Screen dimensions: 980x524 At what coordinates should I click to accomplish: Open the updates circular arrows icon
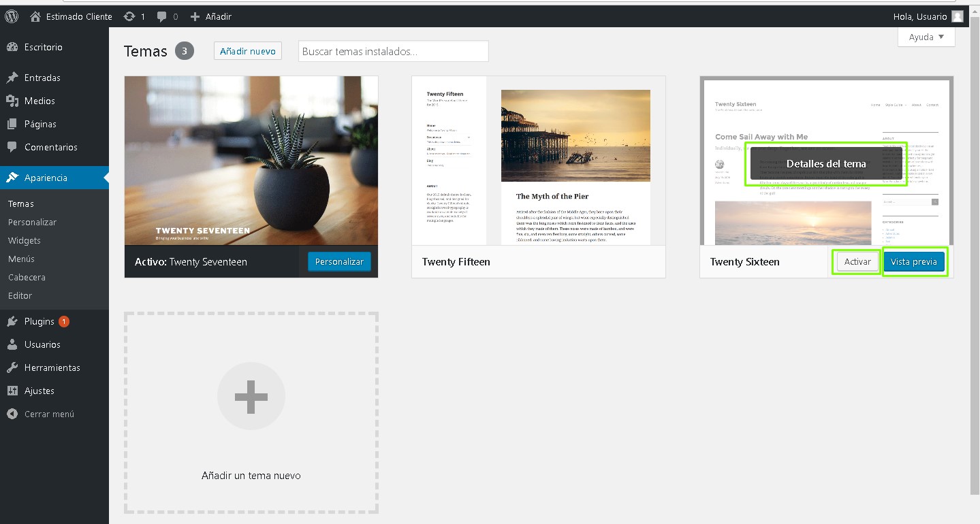(x=129, y=16)
